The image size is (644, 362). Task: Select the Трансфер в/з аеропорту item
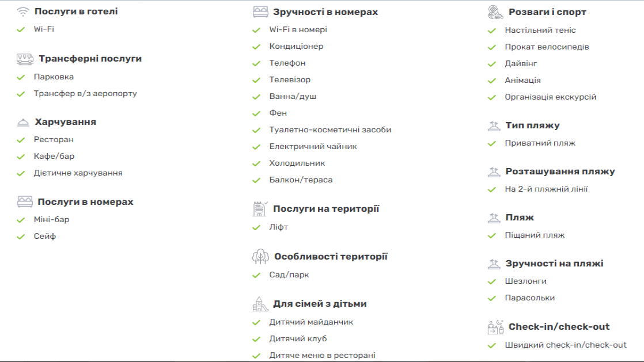point(85,94)
